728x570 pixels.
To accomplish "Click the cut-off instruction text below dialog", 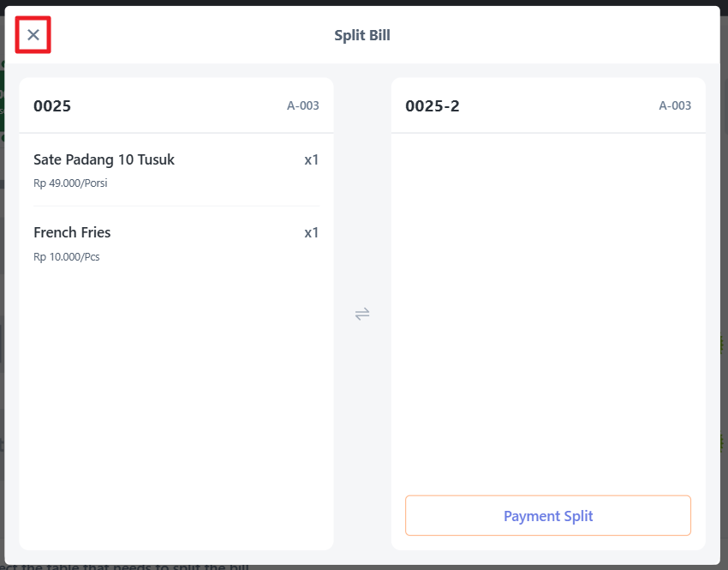I will pyautogui.click(x=128, y=567).
